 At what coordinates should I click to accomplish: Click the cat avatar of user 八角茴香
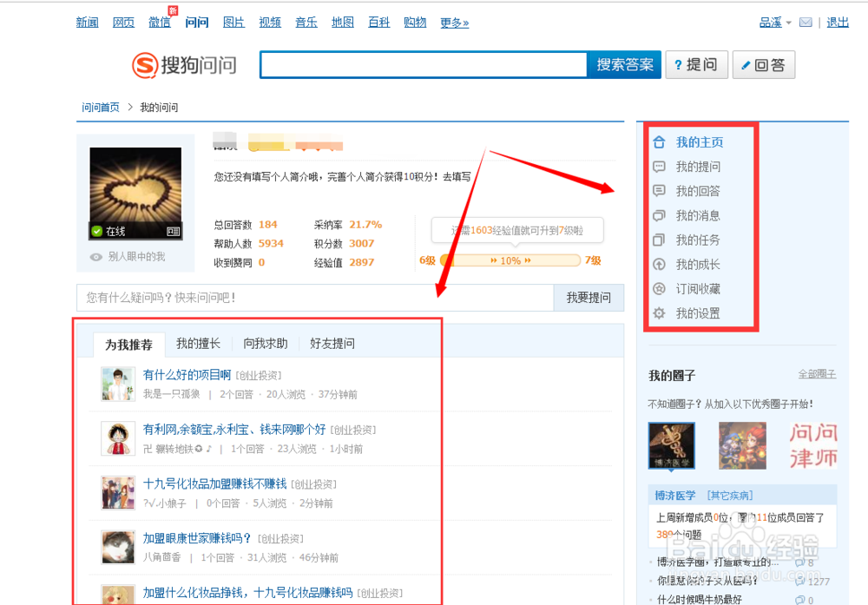118,547
